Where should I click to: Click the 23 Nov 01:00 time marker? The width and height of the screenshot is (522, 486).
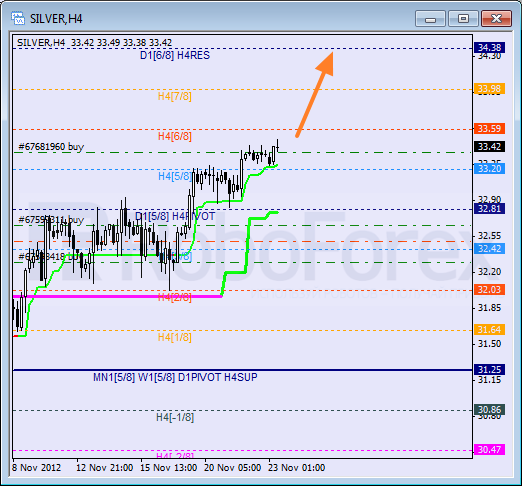(297, 468)
